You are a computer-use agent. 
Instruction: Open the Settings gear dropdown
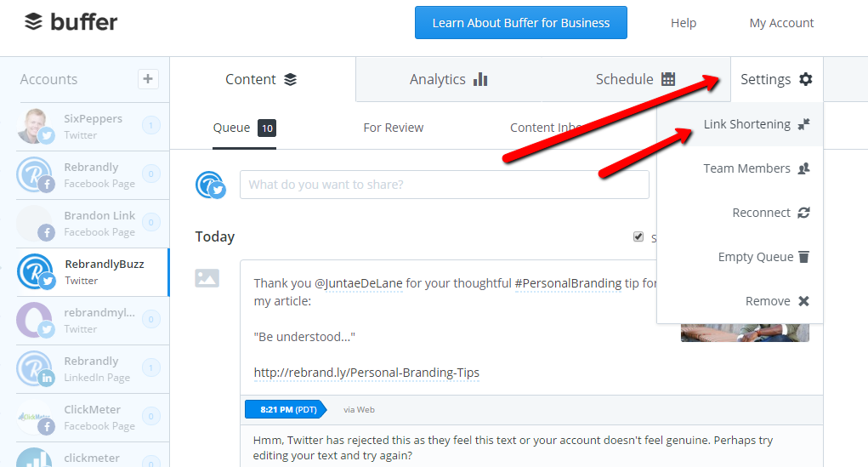click(777, 79)
